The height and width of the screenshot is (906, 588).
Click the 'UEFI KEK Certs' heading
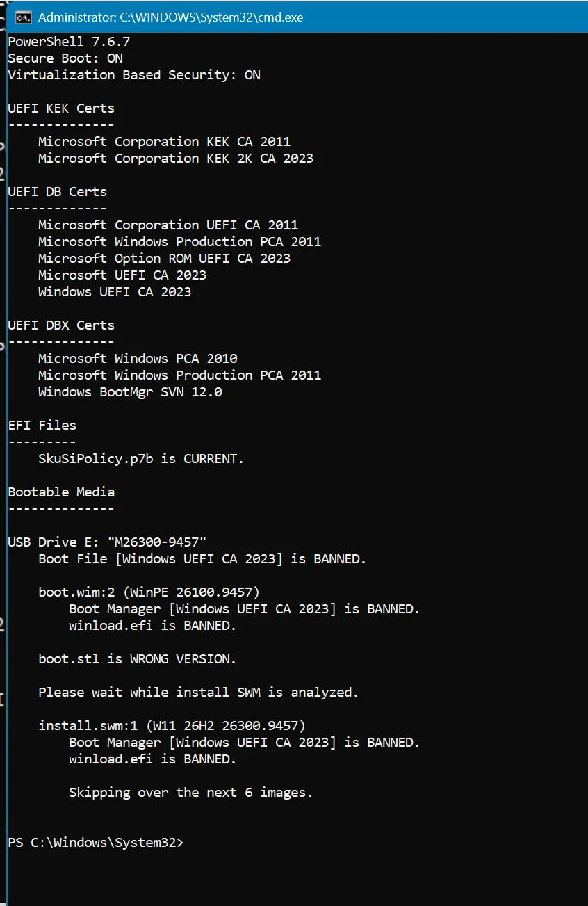pos(61,108)
